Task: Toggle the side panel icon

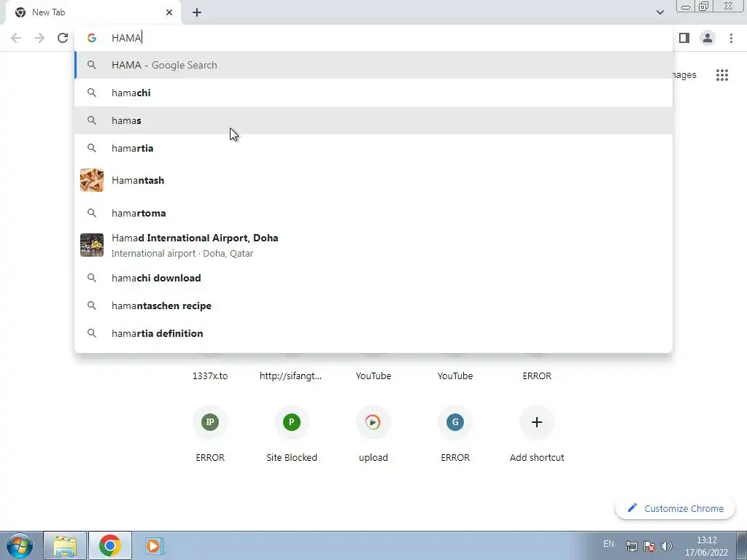Action: (684, 38)
